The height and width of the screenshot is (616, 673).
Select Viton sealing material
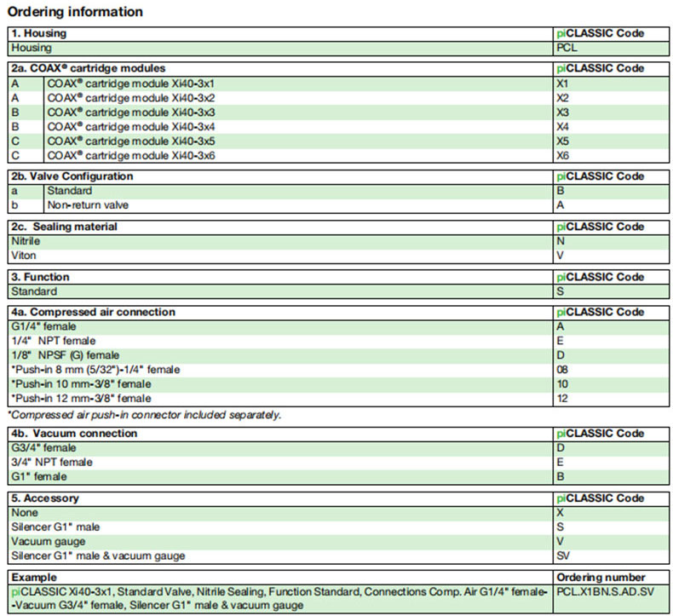23,255
